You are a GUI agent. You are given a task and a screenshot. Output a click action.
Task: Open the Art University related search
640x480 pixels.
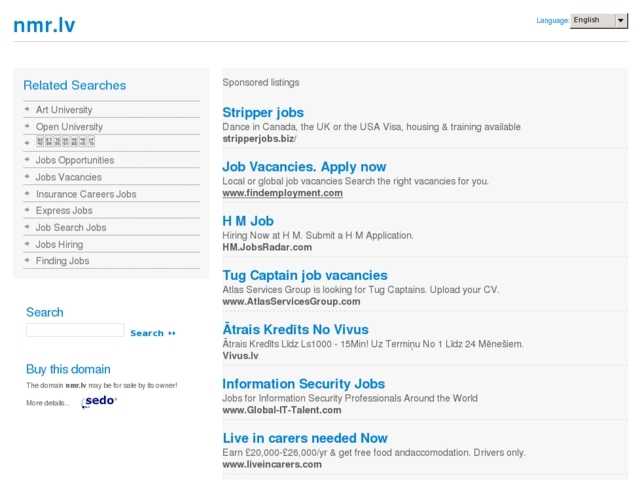(x=64, y=110)
